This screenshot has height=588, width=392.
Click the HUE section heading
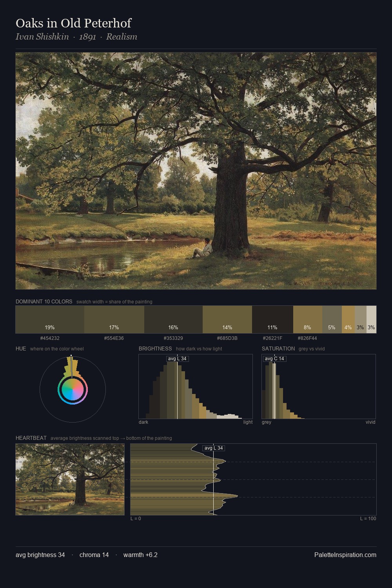point(21,348)
